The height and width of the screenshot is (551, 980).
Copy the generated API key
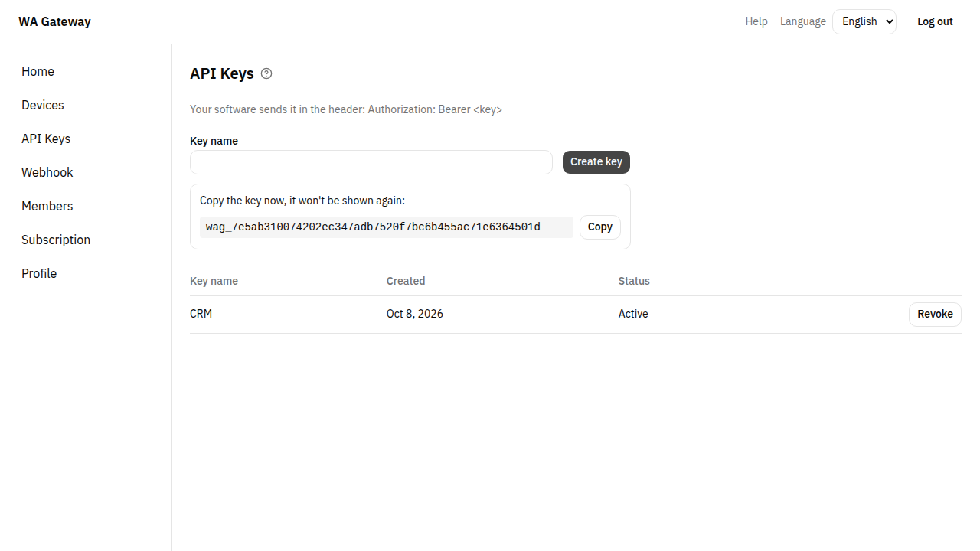[x=600, y=227]
